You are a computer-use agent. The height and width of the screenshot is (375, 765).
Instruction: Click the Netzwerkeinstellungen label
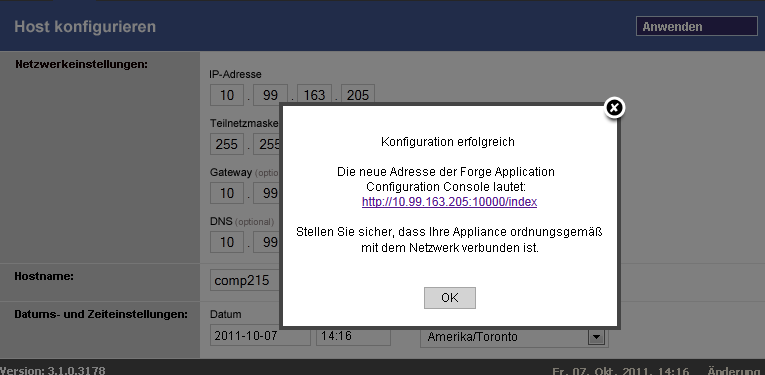(81, 64)
